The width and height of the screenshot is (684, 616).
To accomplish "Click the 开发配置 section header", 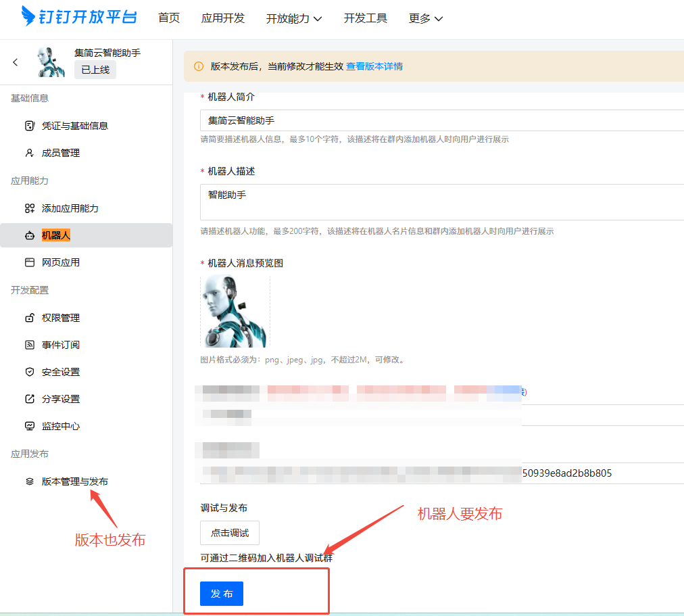I will pos(30,291).
